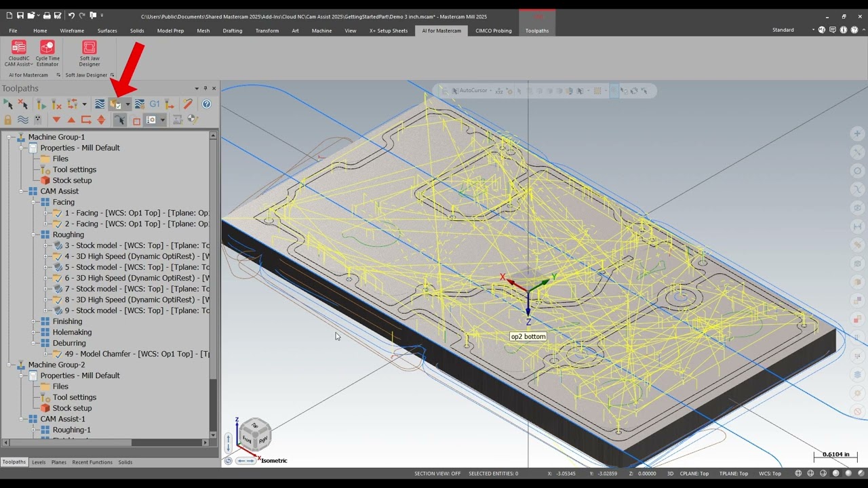
Task: Click WCS: Top in status bar
Action: point(770,474)
